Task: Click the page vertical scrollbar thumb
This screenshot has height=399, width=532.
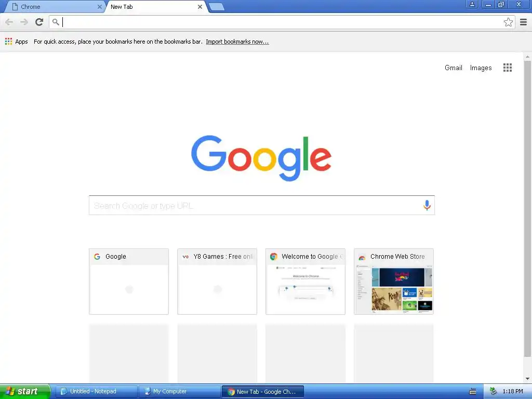Action: [x=527, y=209]
